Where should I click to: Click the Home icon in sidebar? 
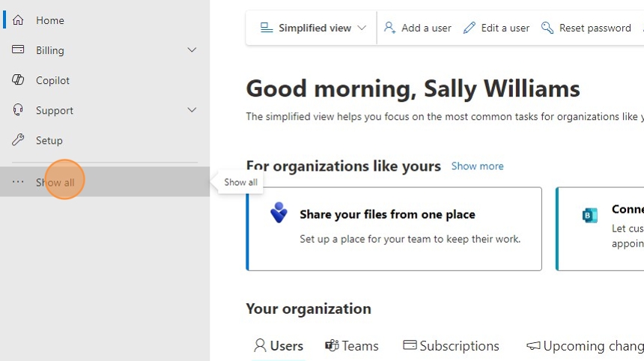[x=19, y=20]
